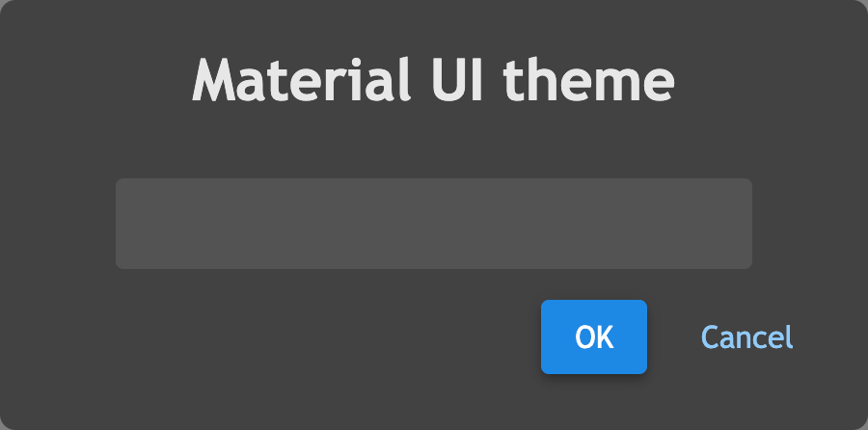Click the input area above the OK button

point(433,224)
